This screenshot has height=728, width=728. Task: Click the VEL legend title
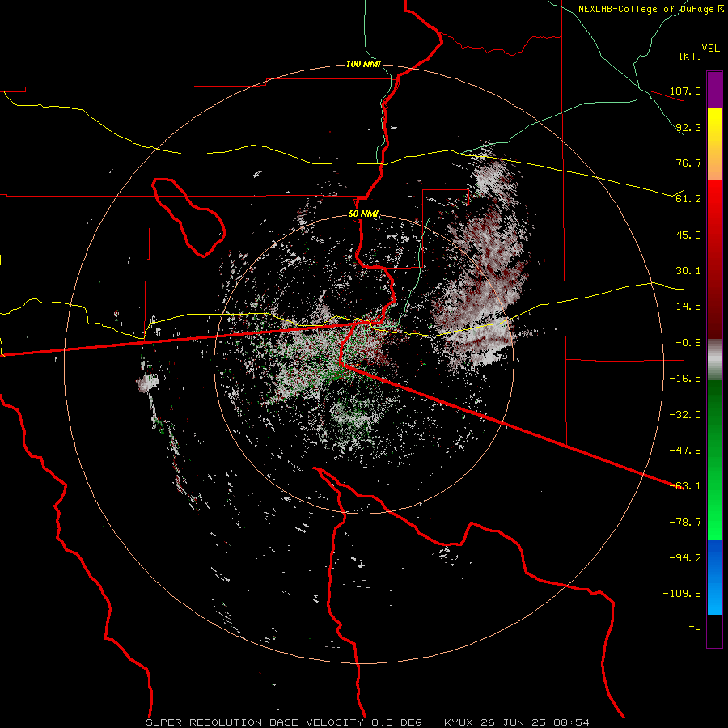tap(711, 49)
